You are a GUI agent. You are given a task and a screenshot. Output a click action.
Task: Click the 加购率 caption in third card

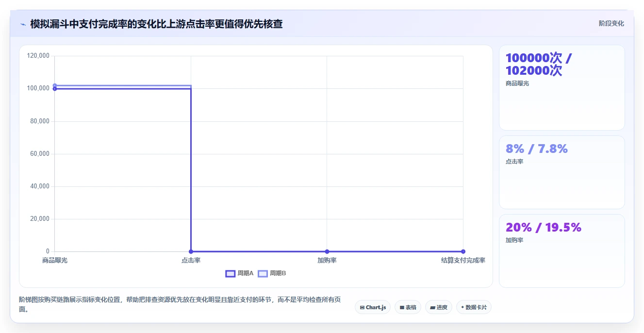(514, 240)
